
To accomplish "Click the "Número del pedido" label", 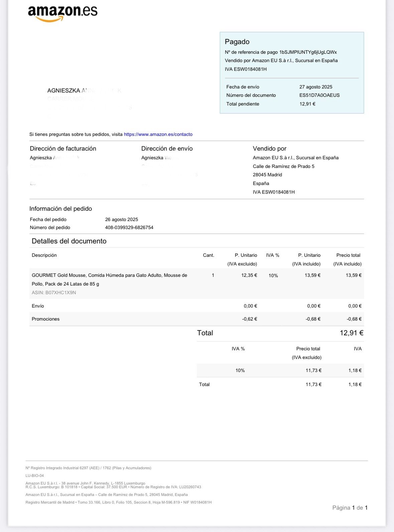I will coord(50,227).
